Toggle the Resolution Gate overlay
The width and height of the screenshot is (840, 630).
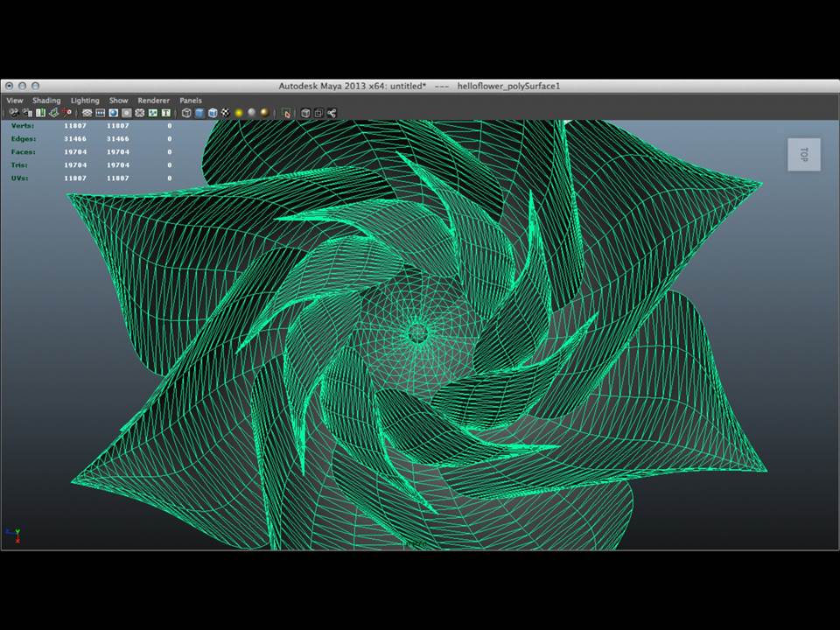pos(114,113)
